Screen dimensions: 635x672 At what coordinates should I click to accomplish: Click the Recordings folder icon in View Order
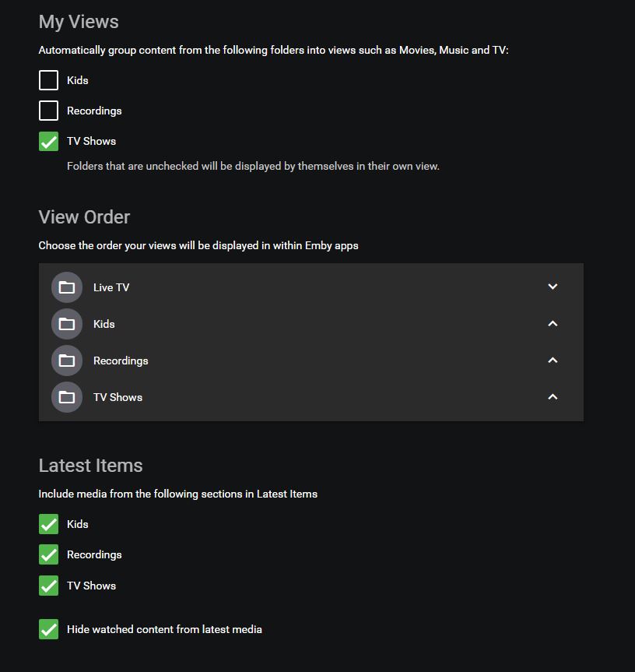67,361
